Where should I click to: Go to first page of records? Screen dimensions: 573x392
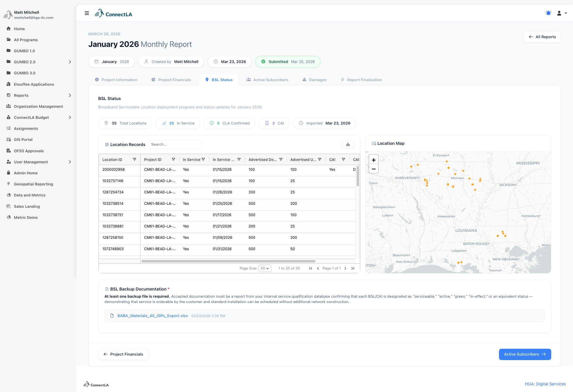(x=311, y=268)
